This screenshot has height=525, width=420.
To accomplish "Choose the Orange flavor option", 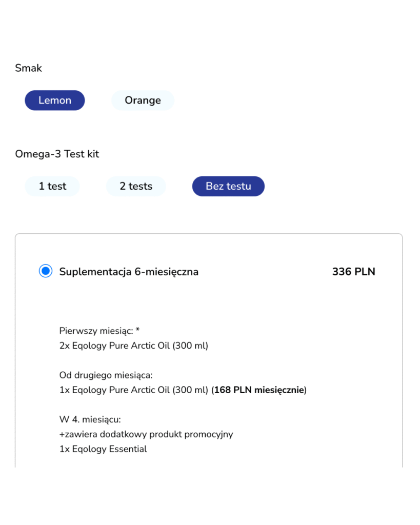I will click(143, 100).
